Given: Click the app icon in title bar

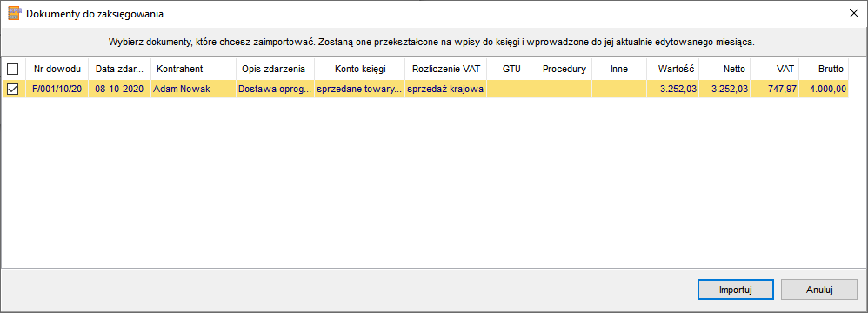Looking at the screenshot, I should click(13, 14).
